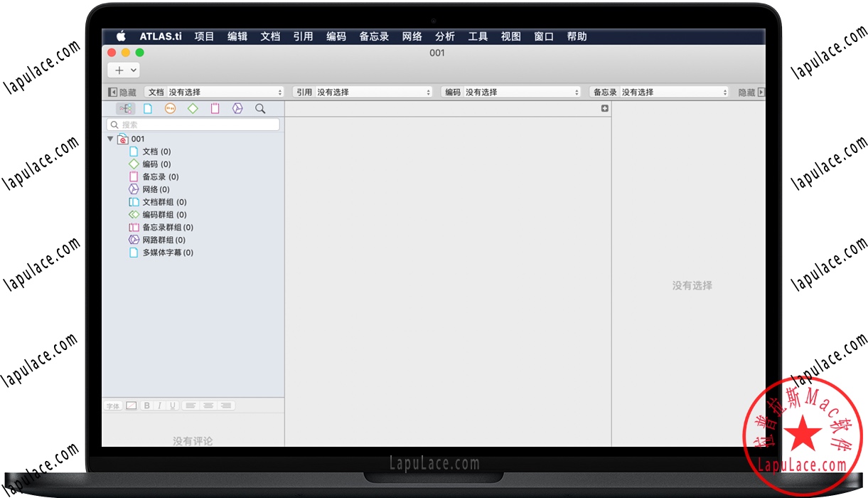This screenshot has height=498, width=868.
Task: Open the 备忘录 menu in menu bar
Action: (374, 36)
